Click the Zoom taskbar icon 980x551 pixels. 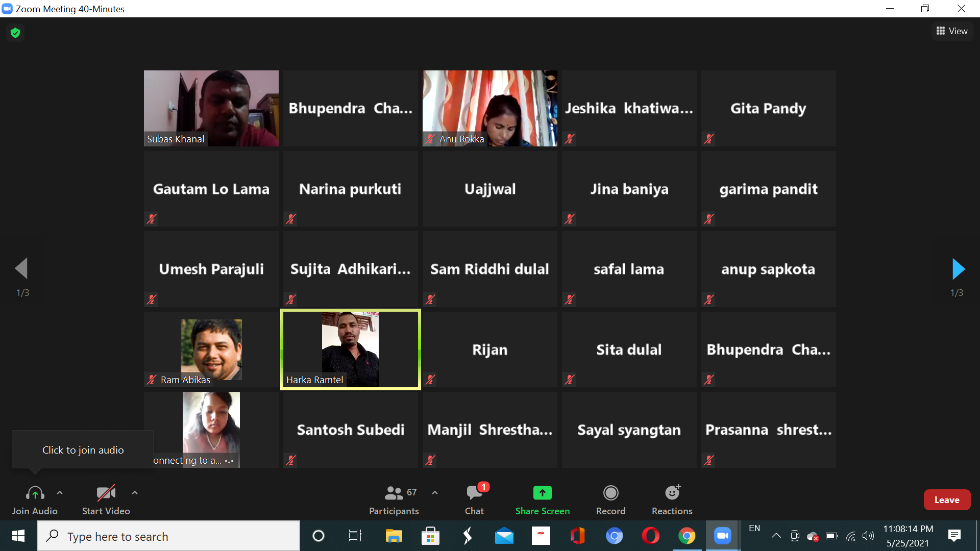pyautogui.click(x=722, y=536)
